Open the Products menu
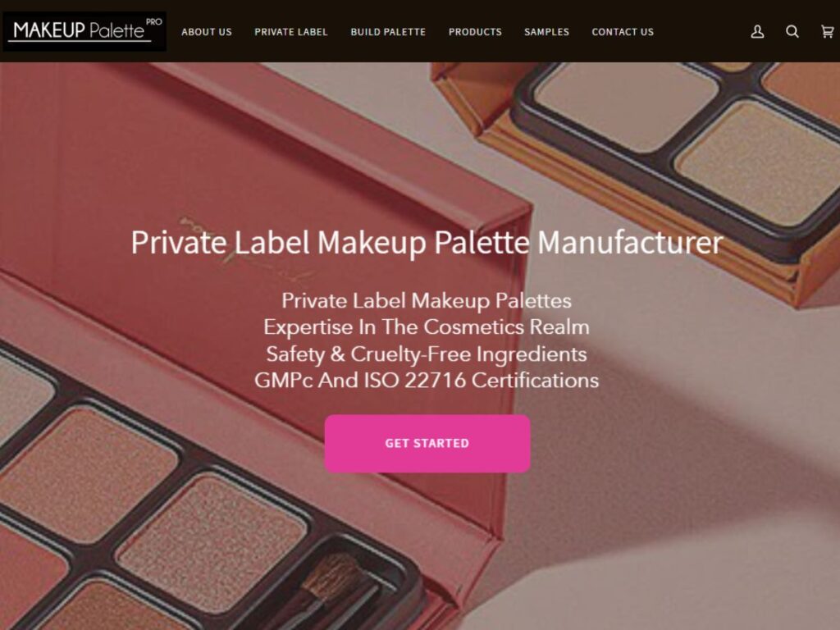This screenshot has width=840, height=630. point(475,32)
